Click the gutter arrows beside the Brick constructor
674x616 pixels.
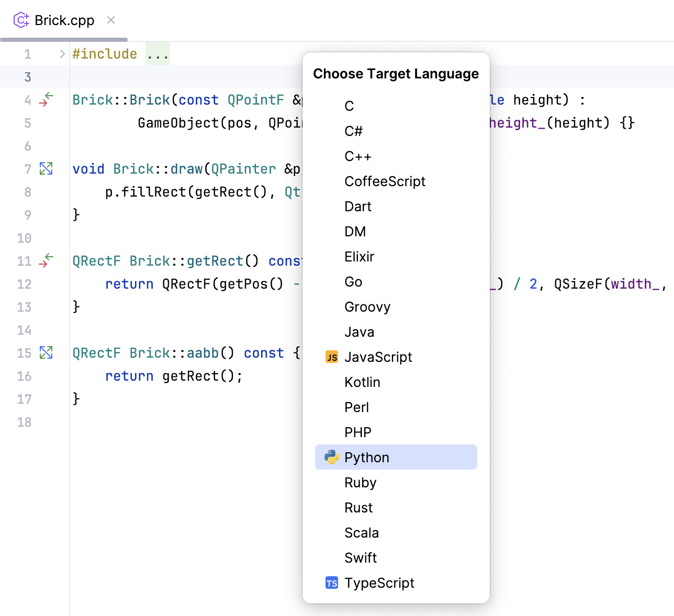[46, 100]
